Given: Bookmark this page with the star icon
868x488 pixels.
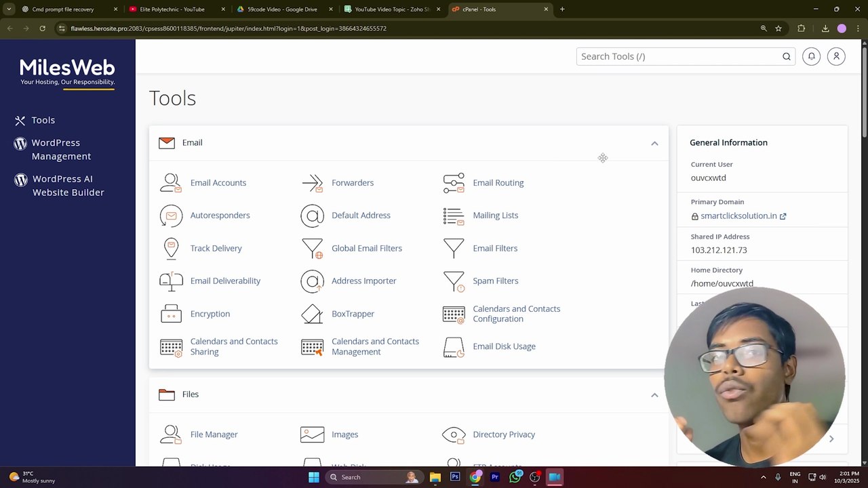Looking at the screenshot, I should (778, 28).
